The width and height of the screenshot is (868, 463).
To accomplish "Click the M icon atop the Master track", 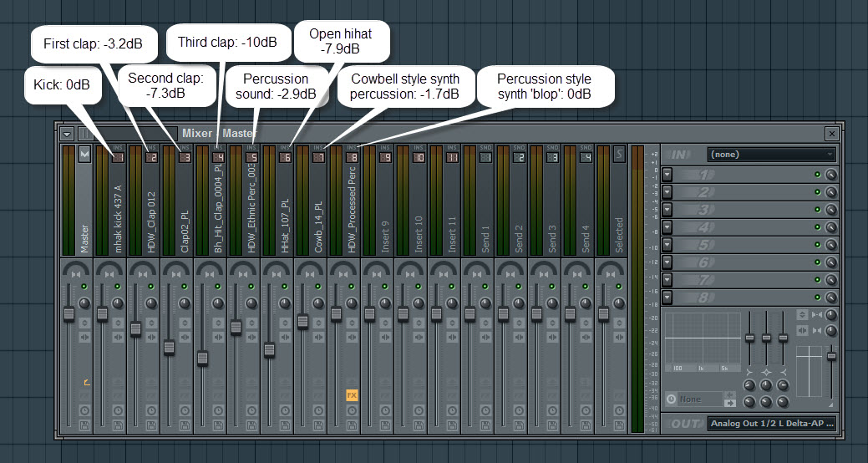I will (84, 154).
